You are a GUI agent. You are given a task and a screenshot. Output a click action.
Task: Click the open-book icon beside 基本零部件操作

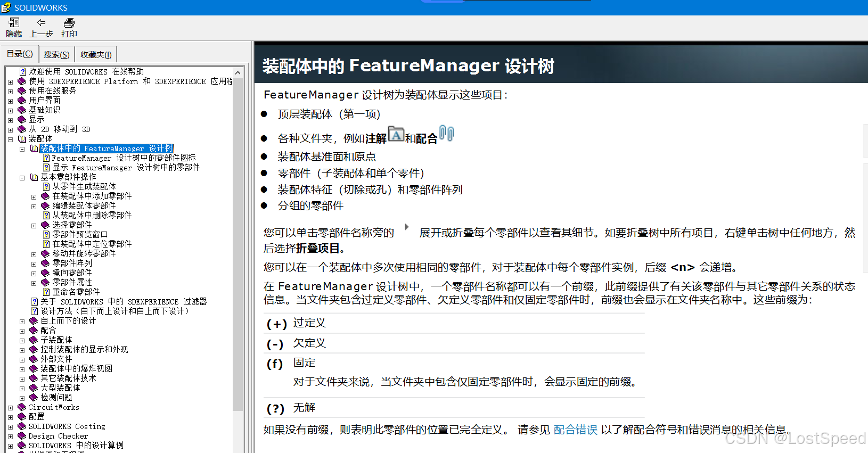[34, 177]
